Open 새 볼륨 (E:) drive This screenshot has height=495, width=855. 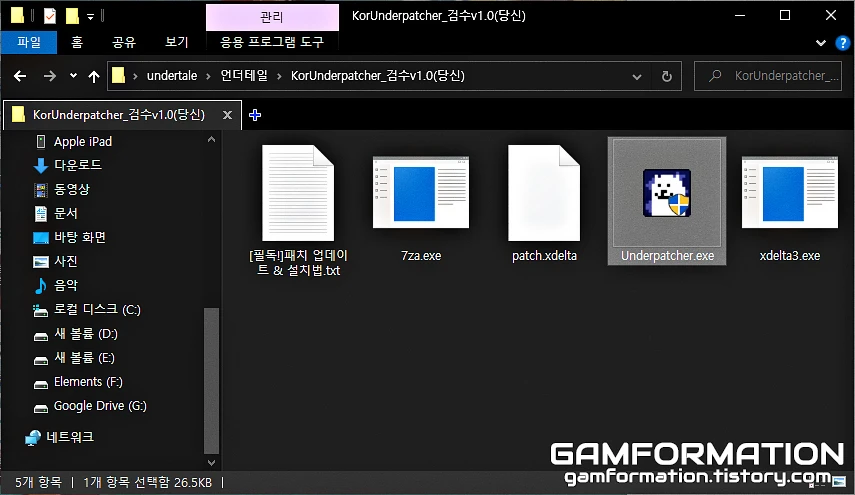coord(84,358)
